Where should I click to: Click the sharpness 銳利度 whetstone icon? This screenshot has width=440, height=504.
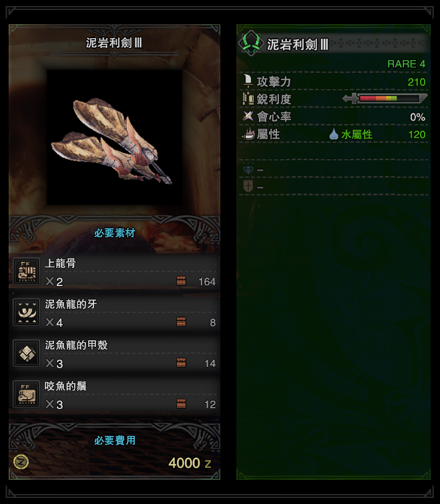(248, 99)
